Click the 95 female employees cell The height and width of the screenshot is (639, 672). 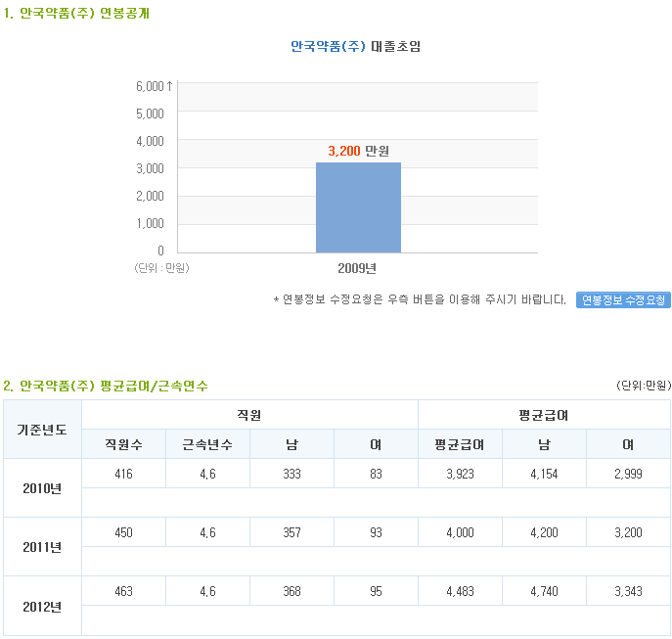376,591
